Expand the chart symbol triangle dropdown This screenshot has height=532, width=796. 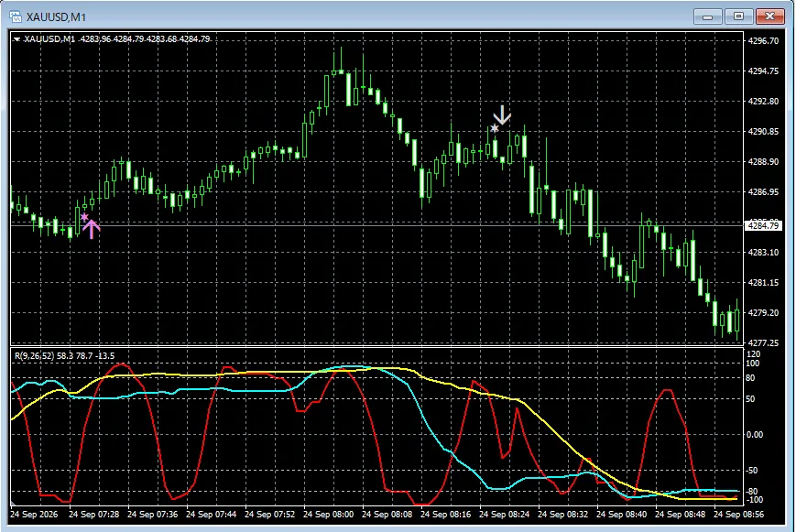coord(16,39)
